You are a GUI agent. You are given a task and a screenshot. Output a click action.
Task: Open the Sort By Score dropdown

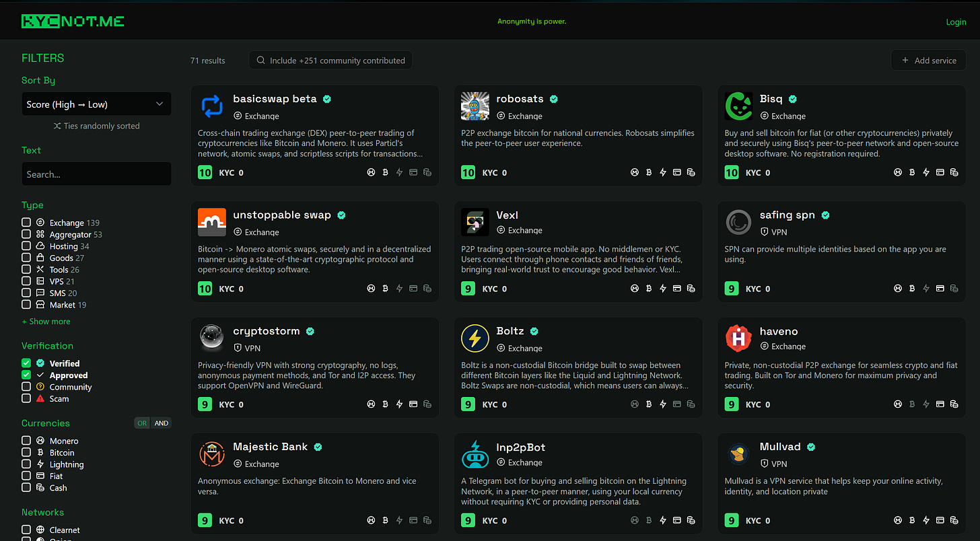click(x=96, y=104)
